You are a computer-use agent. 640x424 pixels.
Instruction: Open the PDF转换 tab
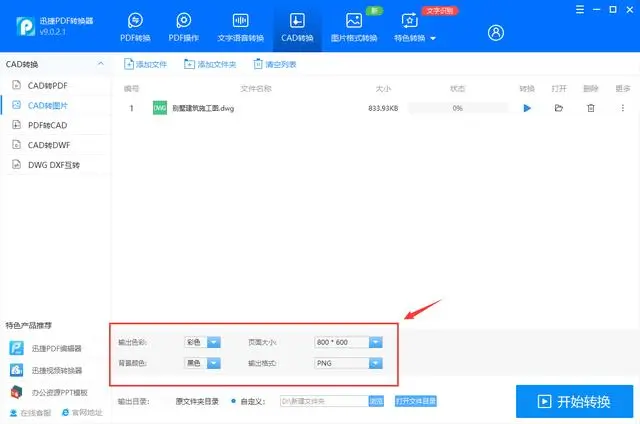click(136, 27)
